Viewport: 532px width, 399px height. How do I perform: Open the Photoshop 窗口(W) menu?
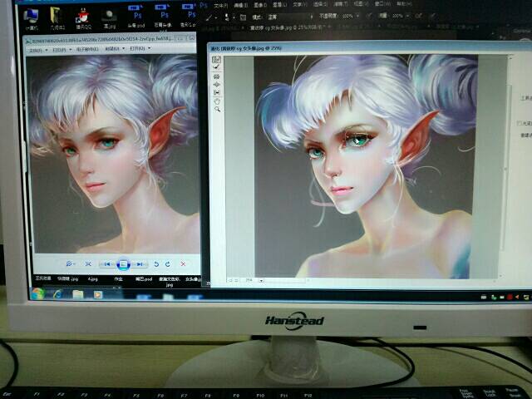(382, 4)
